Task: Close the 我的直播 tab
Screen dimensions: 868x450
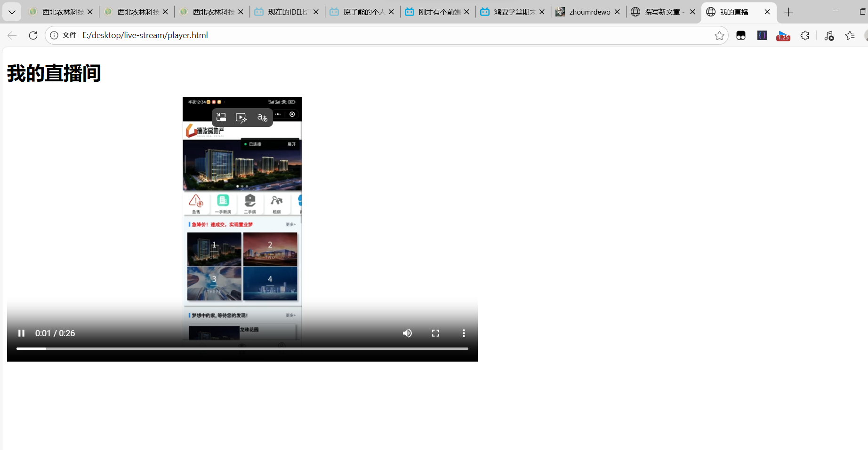Action: coord(767,12)
